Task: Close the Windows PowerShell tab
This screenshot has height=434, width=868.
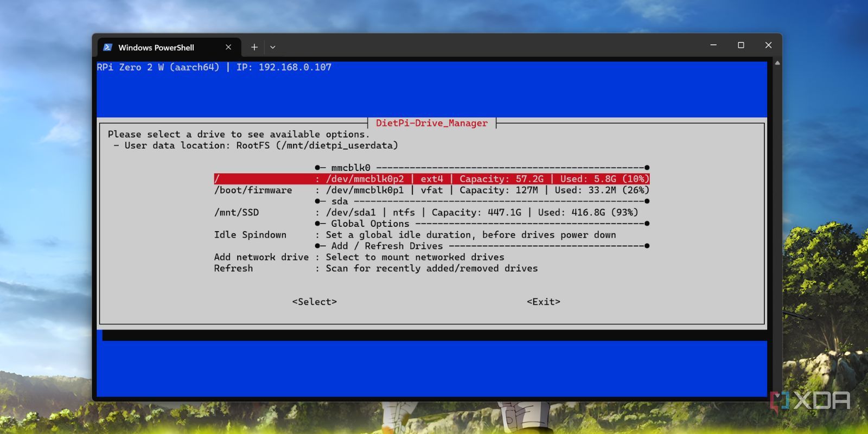Action: [228, 47]
